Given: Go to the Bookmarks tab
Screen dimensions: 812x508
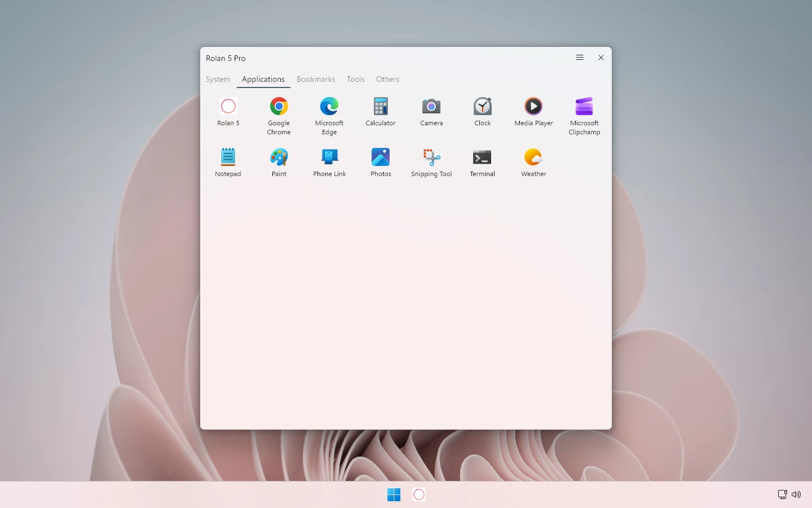Looking at the screenshot, I should pos(316,79).
